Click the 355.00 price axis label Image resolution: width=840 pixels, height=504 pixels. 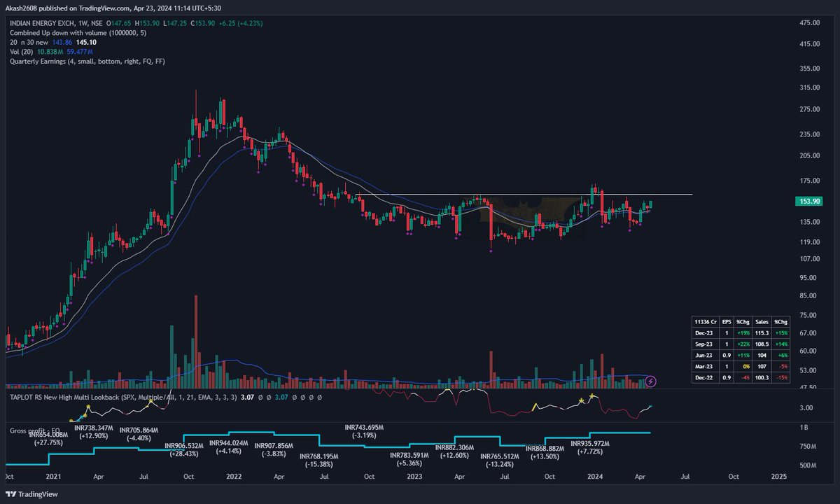pos(810,69)
